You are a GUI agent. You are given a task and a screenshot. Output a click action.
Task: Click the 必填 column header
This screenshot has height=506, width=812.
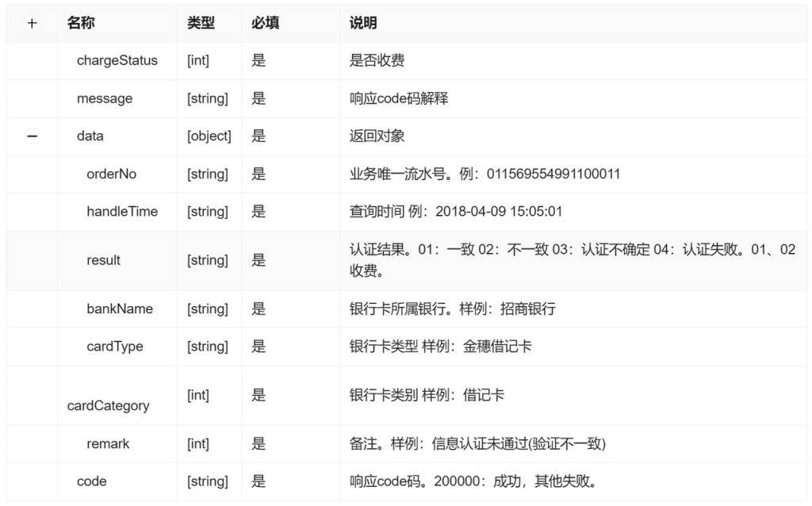(x=265, y=24)
